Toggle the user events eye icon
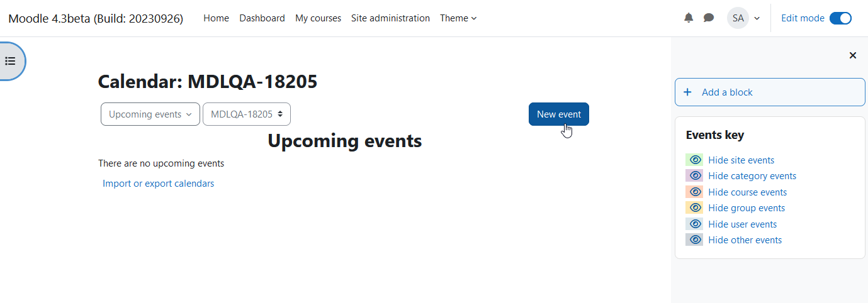 pyautogui.click(x=695, y=224)
